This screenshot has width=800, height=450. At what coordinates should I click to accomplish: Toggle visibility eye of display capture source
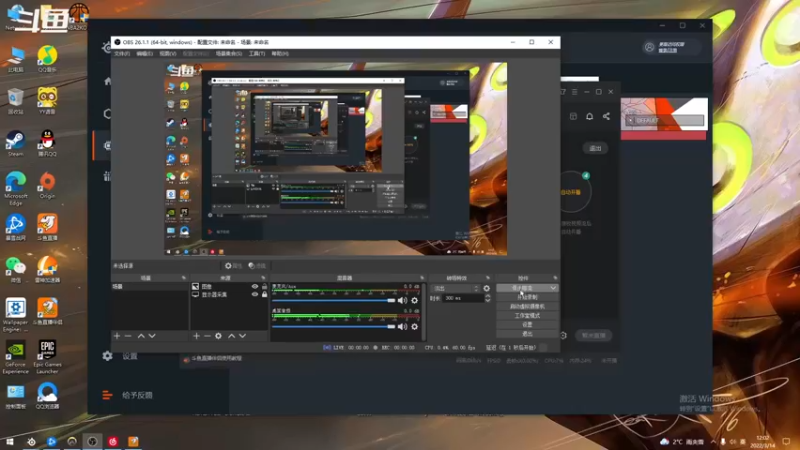click(255, 294)
